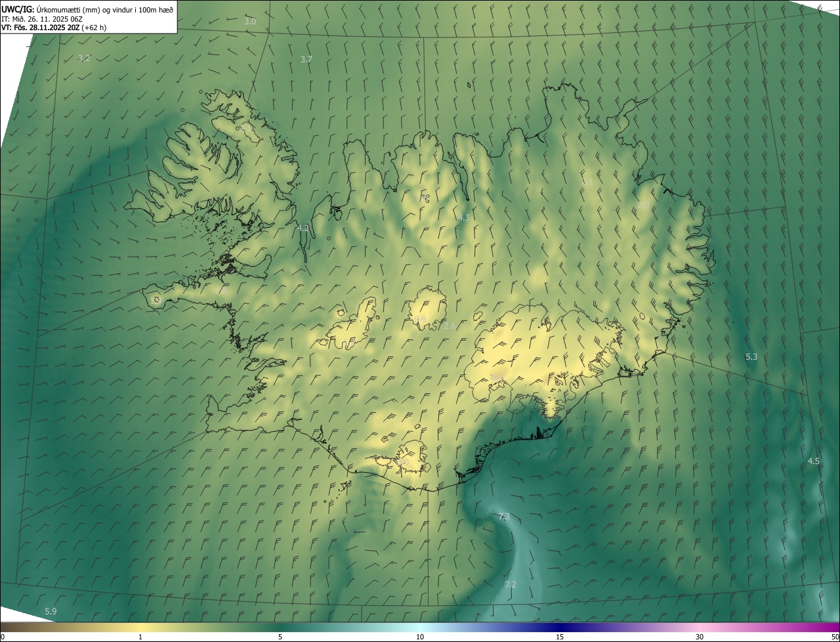The image size is (840, 642).
Task: Click the 4.3 value label in north Iceland
Action: tap(463, 217)
